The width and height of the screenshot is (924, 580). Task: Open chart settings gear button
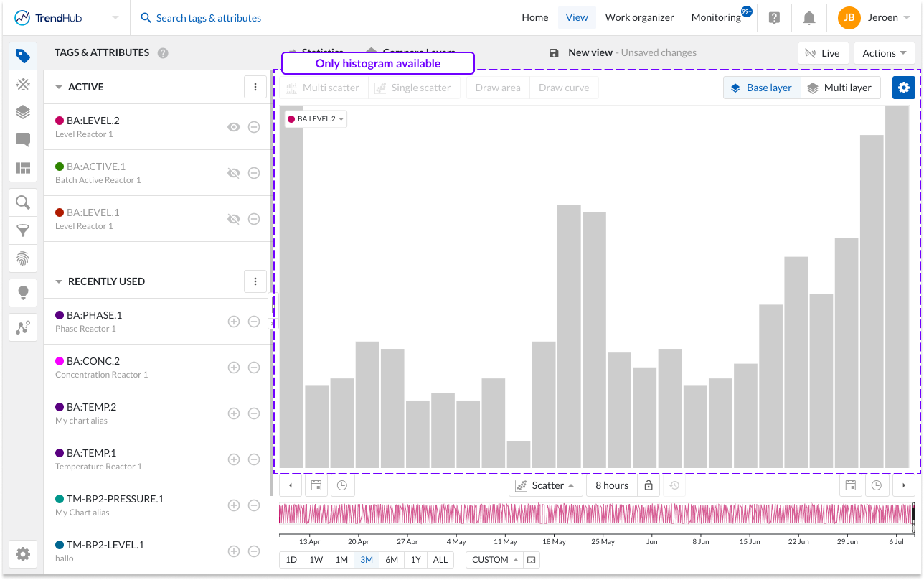[x=903, y=88]
